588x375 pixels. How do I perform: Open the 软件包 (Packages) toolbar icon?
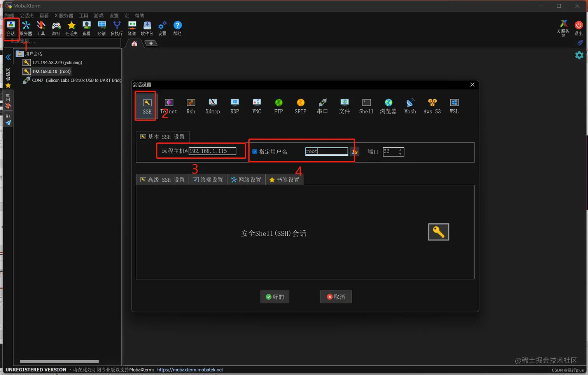click(x=147, y=28)
